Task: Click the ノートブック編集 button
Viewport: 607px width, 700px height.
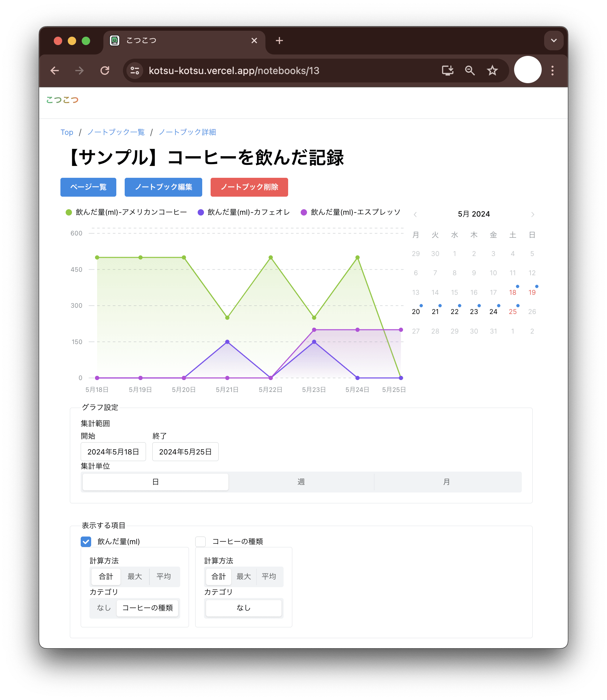Action: coord(163,187)
